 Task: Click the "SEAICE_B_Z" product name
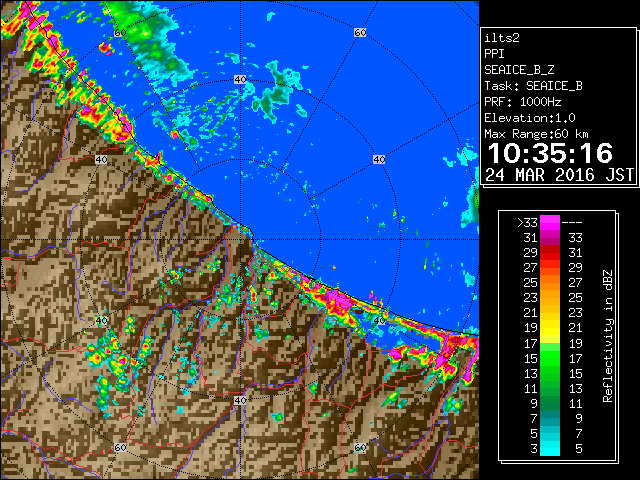(519, 70)
